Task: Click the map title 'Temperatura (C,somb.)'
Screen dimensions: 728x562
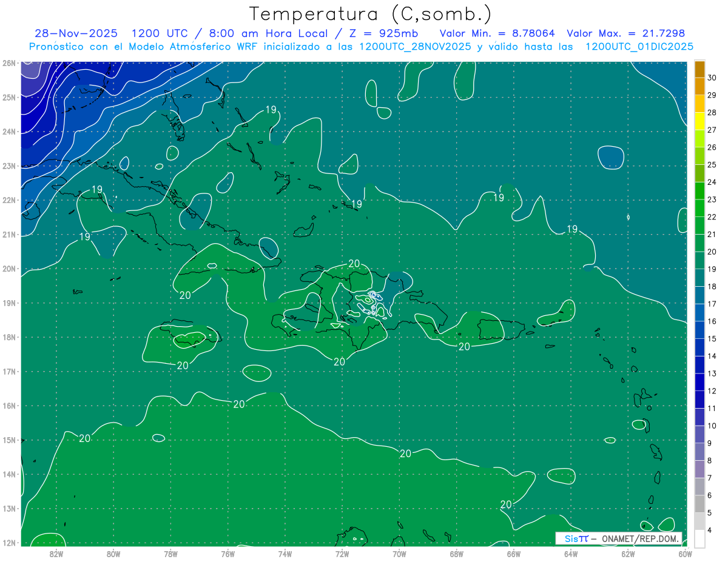Action: [371, 14]
